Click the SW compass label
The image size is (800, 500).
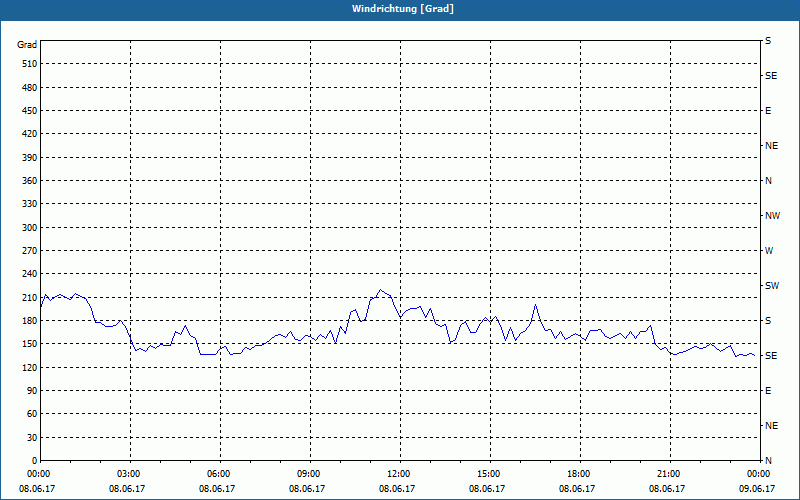(772, 286)
